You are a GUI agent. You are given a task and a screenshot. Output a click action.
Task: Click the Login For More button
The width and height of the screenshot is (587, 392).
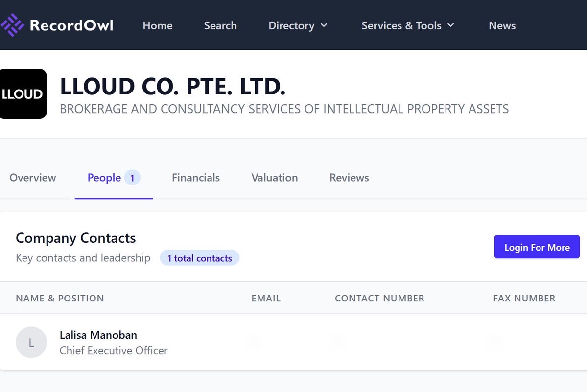pos(537,247)
